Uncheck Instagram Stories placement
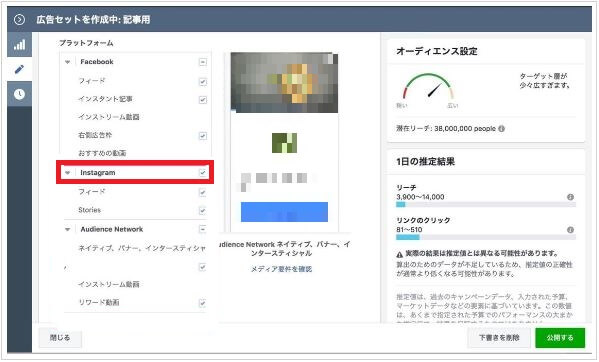Image resolution: width=599 pixels, height=362 pixels. tap(202, 210)
